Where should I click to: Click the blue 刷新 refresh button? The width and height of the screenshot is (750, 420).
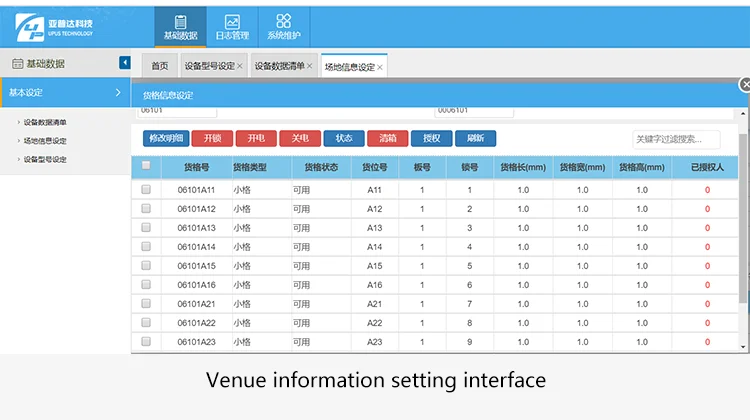pyautogui.click(x=475, y=139)
